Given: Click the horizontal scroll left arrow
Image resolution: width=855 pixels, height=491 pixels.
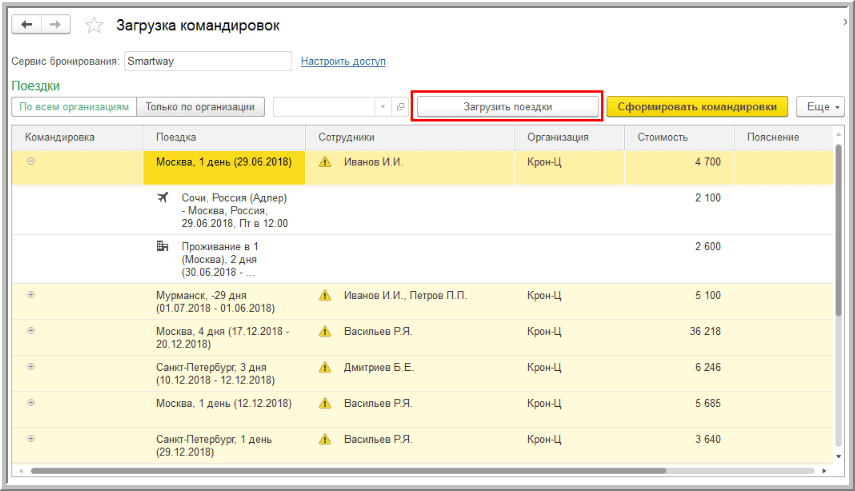Looking at the screenshot, I should coord(21,471).
